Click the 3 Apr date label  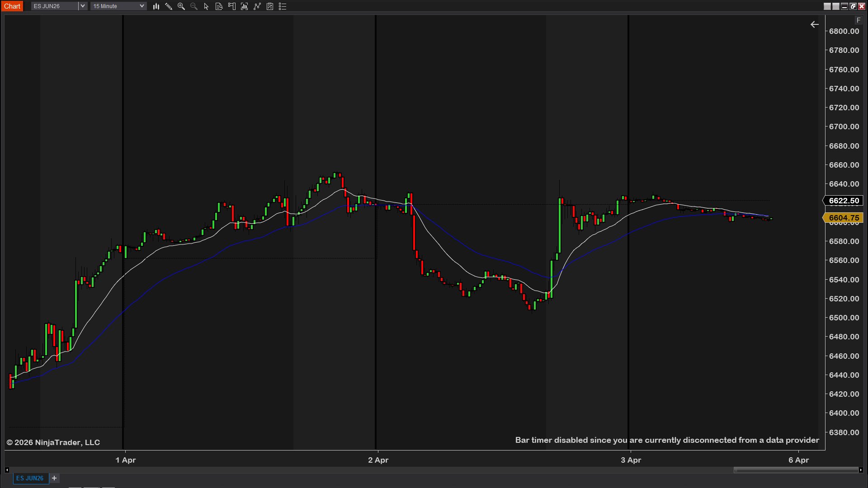631,460
